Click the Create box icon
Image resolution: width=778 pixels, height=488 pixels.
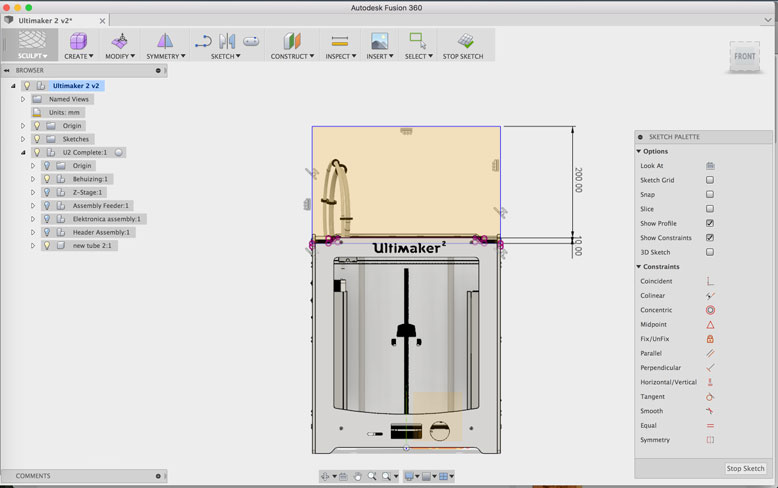pos(78,41)
